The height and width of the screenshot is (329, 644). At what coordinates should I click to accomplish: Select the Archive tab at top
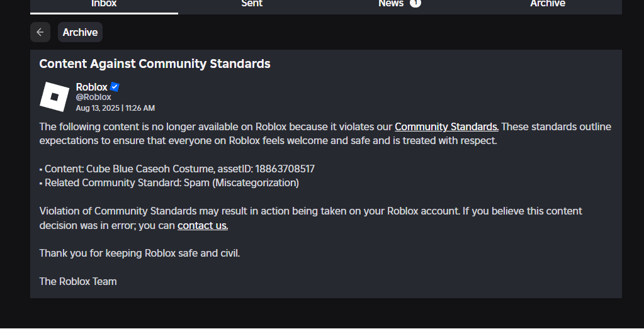pos(547,4)
